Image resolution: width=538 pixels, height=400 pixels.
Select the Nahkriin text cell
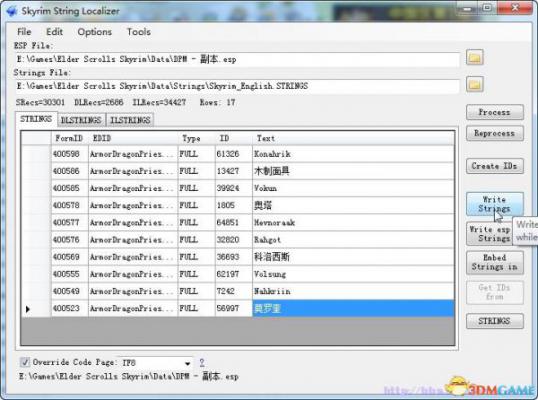click(353, 291)
